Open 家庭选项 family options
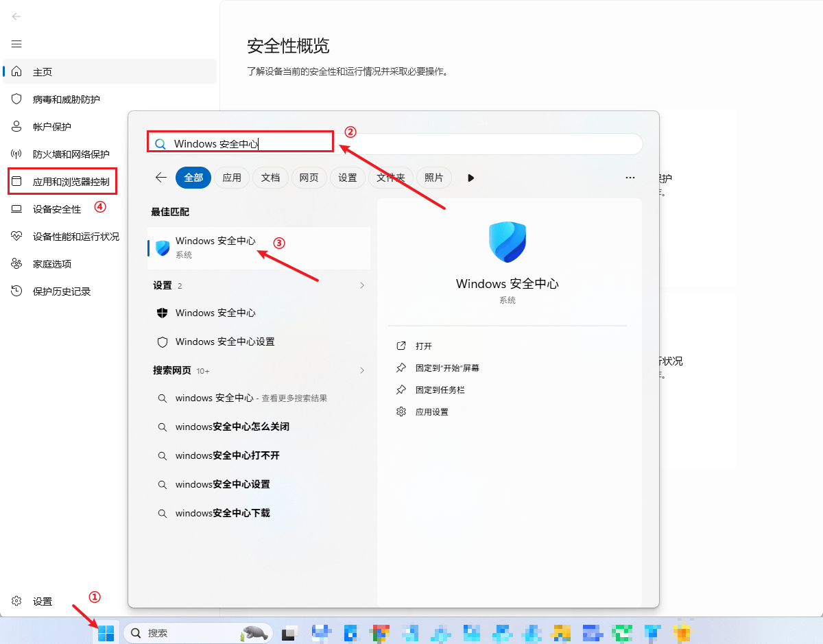Screen dimensions: 823x644 tap(51, 264)
